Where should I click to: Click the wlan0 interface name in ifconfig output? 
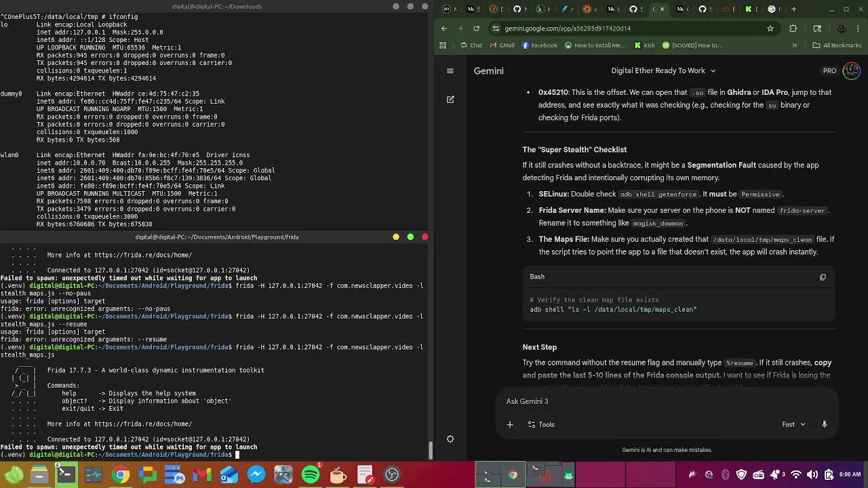(9, 155)
